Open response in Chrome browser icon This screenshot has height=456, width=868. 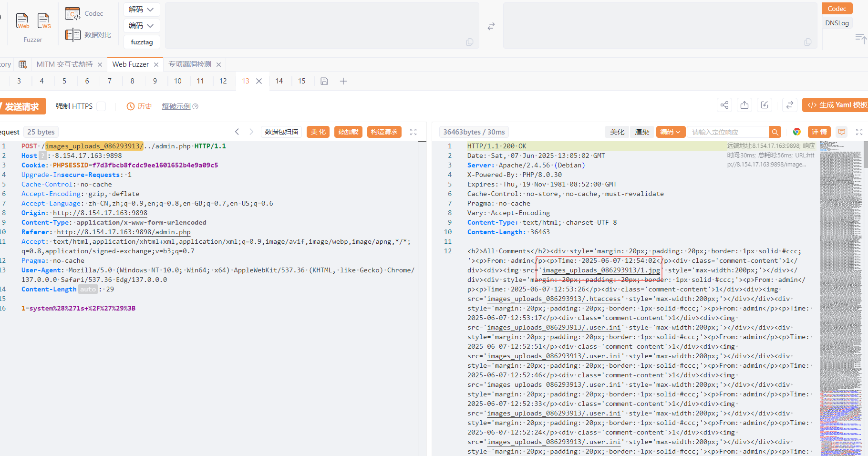coord(797,132)
